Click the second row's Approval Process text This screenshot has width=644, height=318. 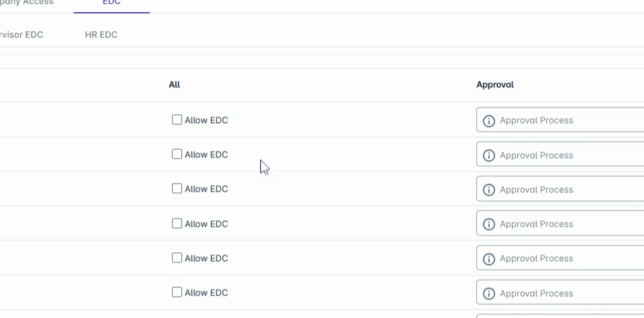pyautogui.click(x=536, y=155)
